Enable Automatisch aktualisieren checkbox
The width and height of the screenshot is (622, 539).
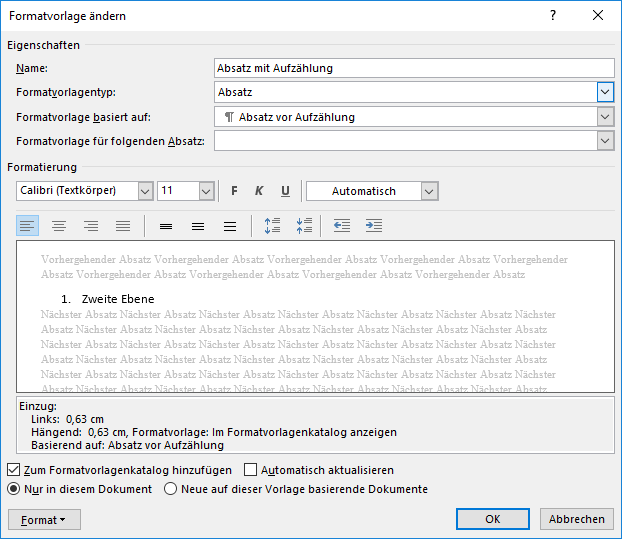(251, 469)
